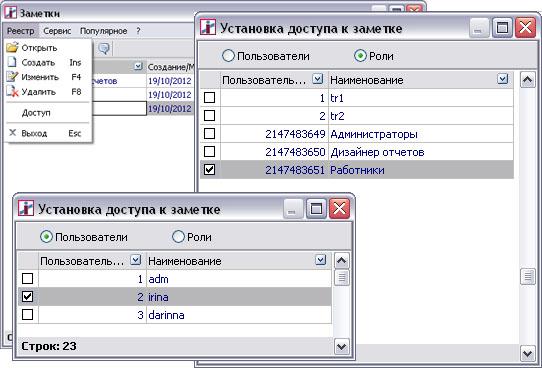Open the Реестр menu
Screen dimensions: 542x368
(x=20, y=31)
